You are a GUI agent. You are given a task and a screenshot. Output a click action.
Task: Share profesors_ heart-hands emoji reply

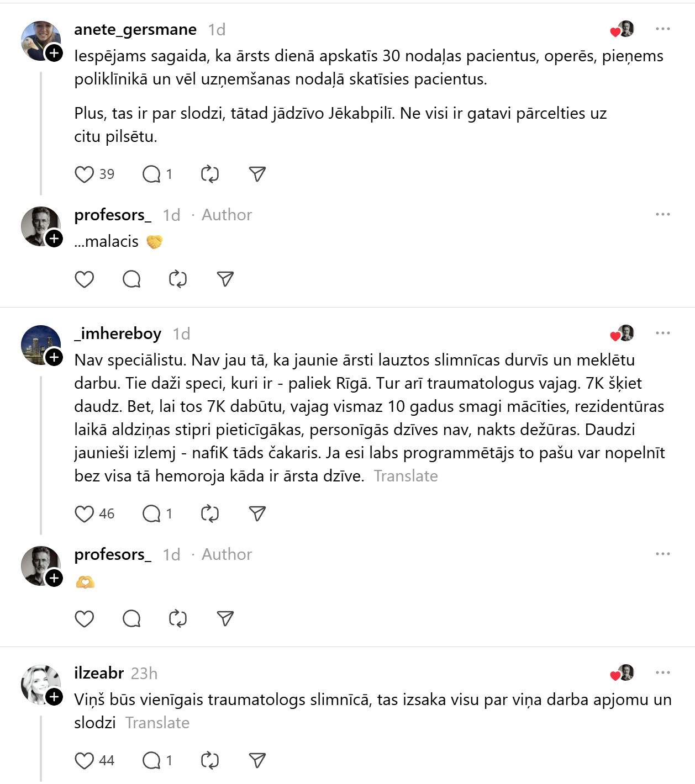(x=225, y=619)
